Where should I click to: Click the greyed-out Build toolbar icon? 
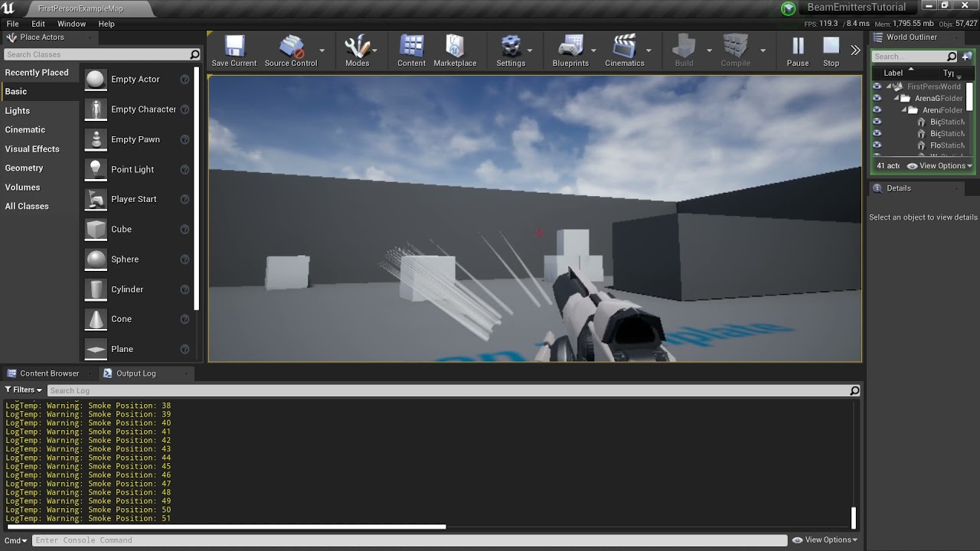pyautogui.click(x=684, y=46)
